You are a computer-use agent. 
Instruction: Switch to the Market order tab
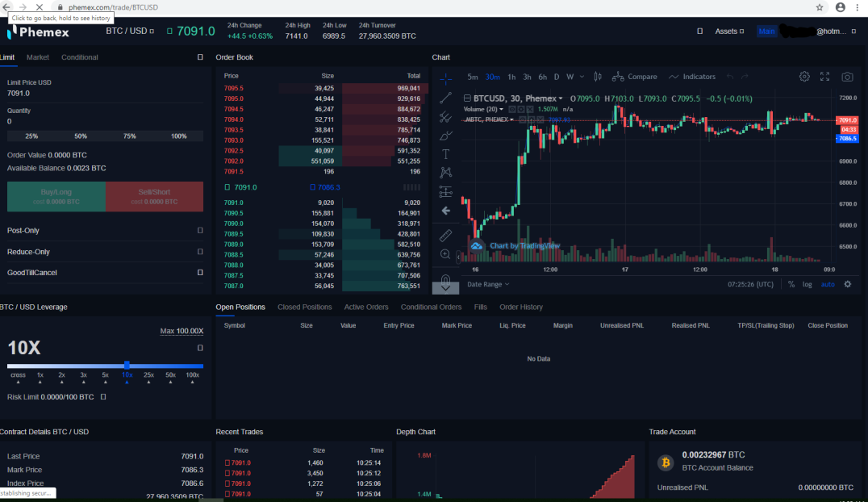click(x=38, y=57)
